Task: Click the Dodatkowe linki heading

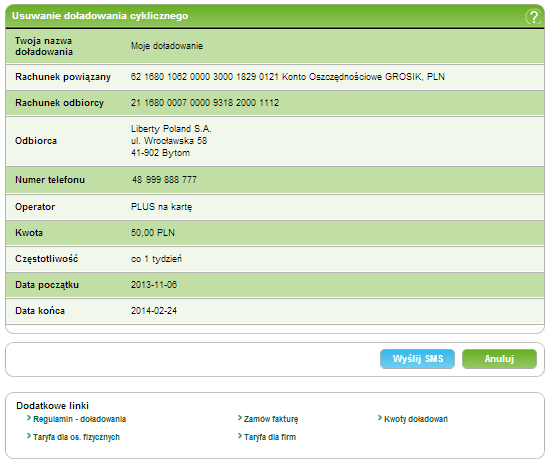Action: coord(52,406)
